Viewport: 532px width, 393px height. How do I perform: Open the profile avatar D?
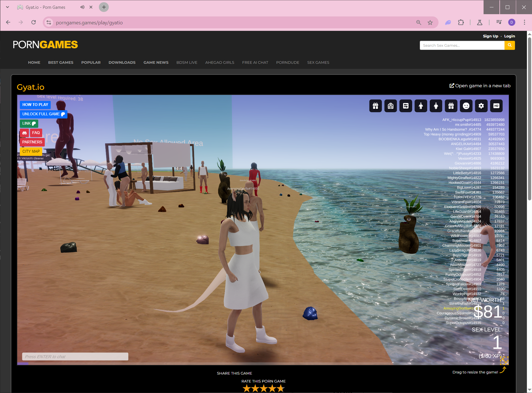pos(512,22)
